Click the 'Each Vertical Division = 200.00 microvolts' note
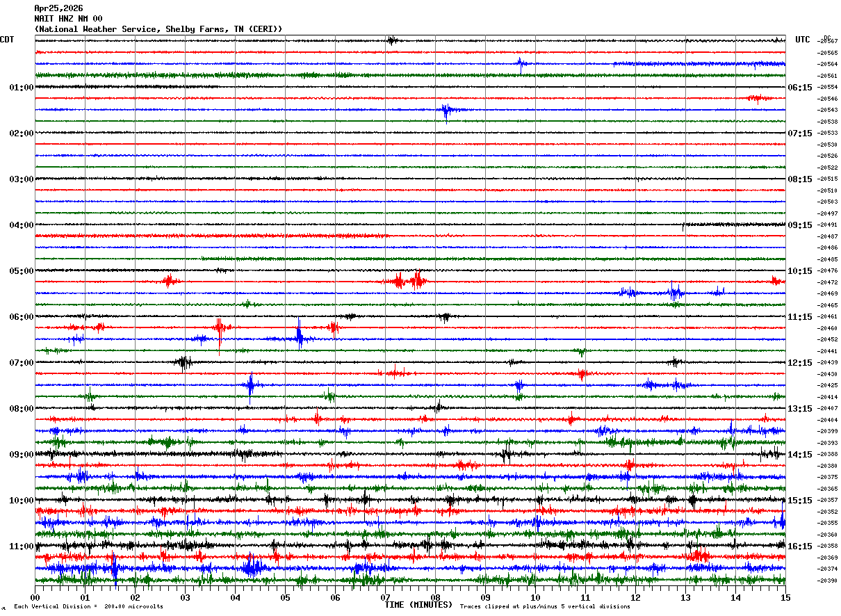The width and height of the screenshot is (841, 616). point(88,607)
